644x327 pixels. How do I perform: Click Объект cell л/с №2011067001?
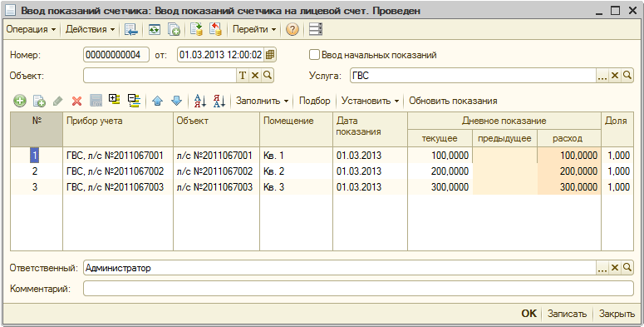(x=216, y=156)
